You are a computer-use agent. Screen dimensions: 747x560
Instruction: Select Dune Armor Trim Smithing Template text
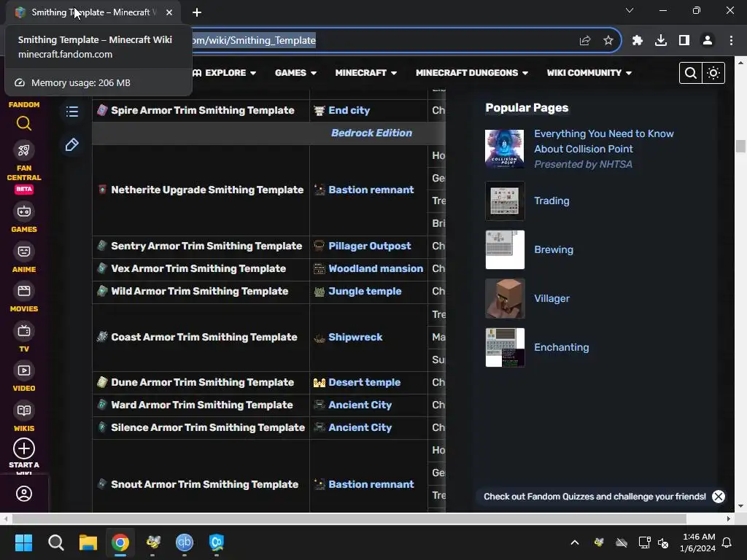point(203,382)
